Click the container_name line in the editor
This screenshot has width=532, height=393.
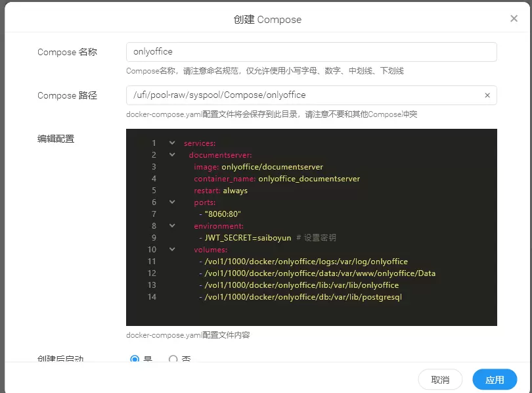coord(277,179)
